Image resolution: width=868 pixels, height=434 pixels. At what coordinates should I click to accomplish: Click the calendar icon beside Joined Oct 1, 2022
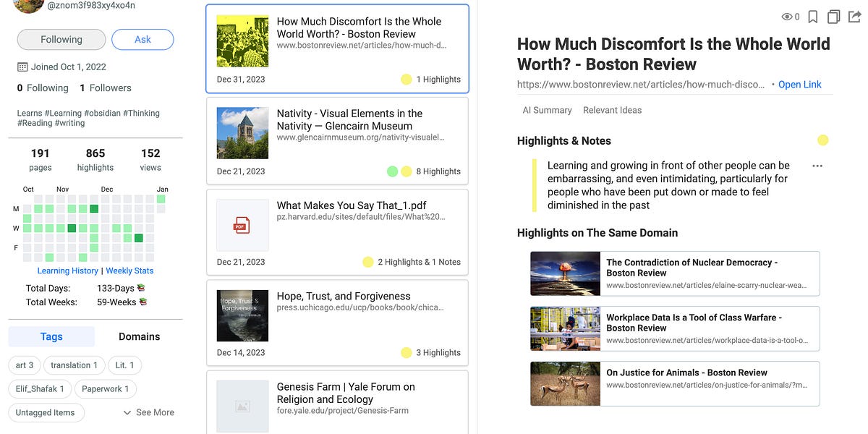click(x=22, y=67)
